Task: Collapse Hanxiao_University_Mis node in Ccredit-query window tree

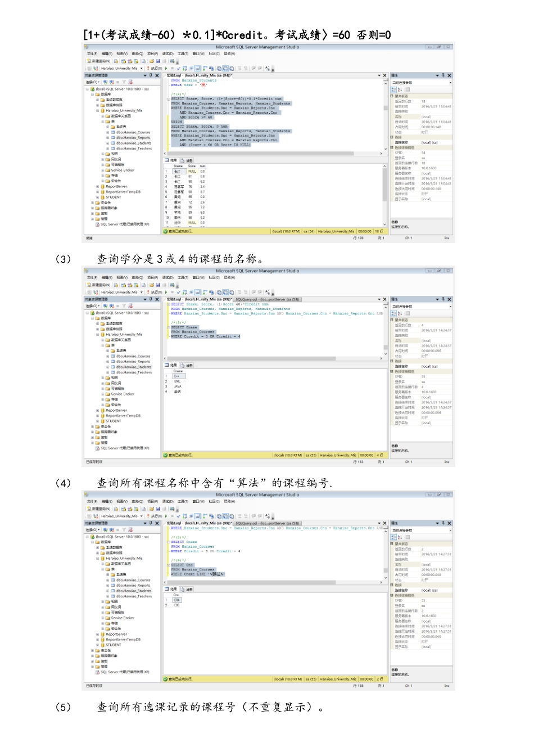Action: click(x=98, y=335)
